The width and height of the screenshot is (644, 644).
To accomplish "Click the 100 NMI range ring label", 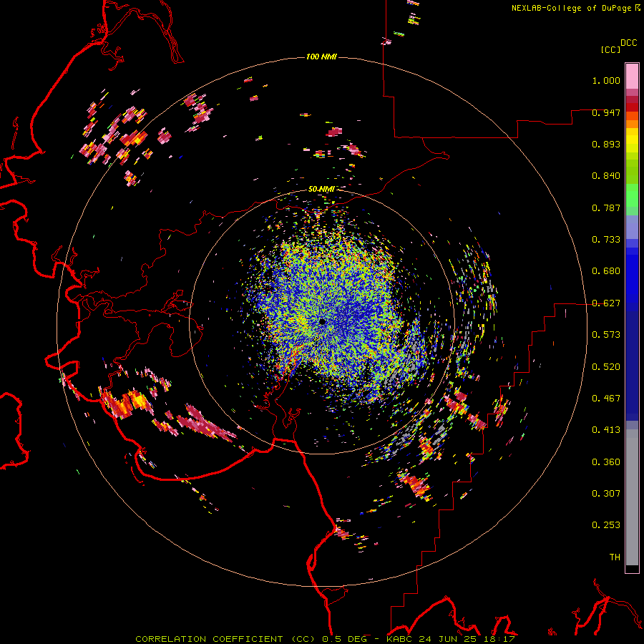I will (321, 57).
